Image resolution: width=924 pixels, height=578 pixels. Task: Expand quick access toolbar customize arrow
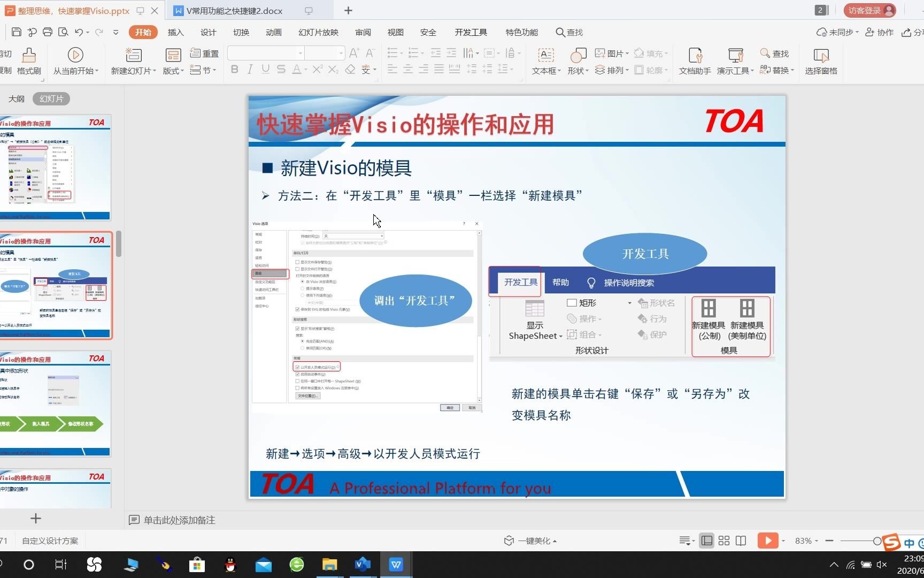pos(115,32)
